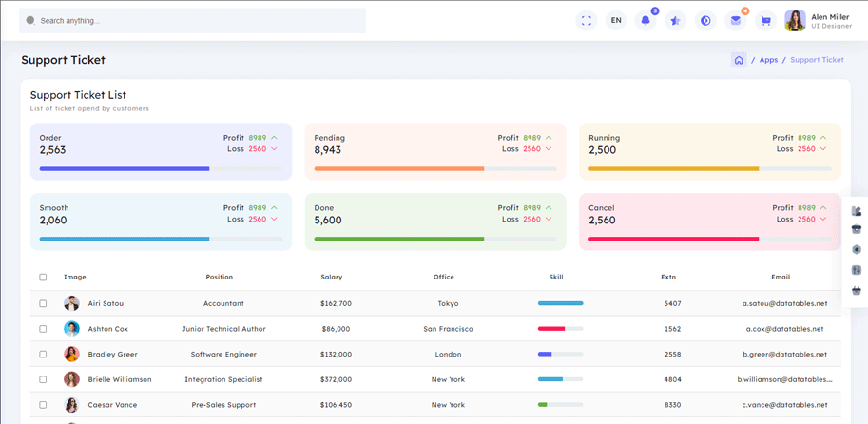The height and width of the screenshot is (424, 868).
Task: Open the shopping cart icon
Action: point(765,20)
